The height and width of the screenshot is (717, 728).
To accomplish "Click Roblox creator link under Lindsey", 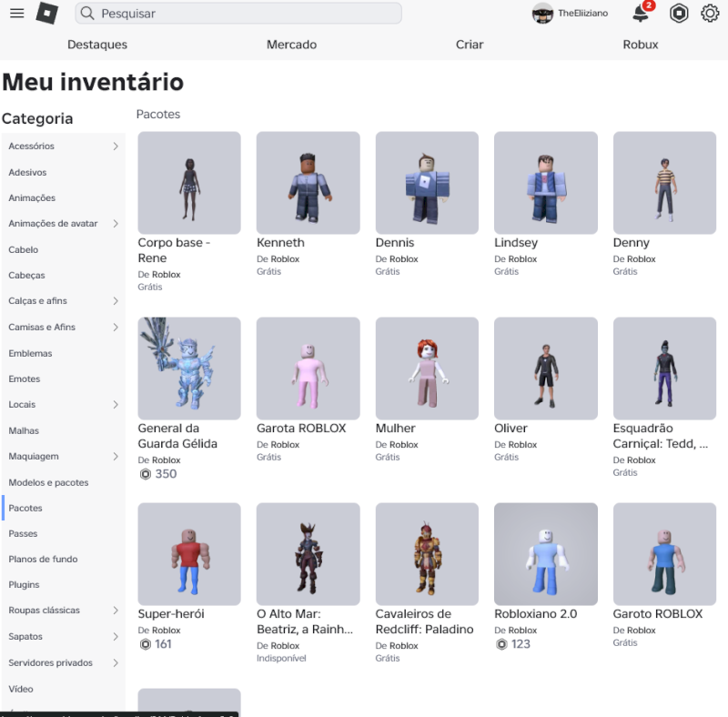I will (521, 259).
